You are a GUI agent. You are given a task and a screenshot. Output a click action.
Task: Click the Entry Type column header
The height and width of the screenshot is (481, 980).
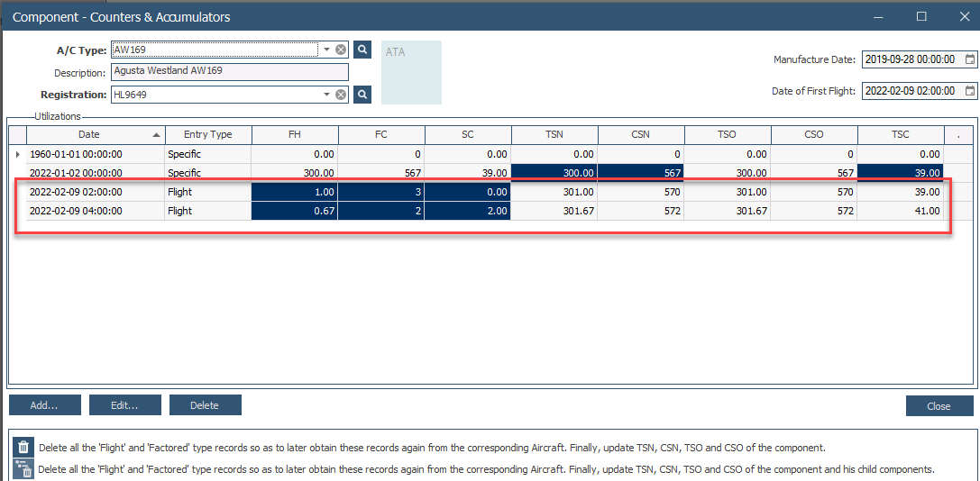[x=207, y=135]
